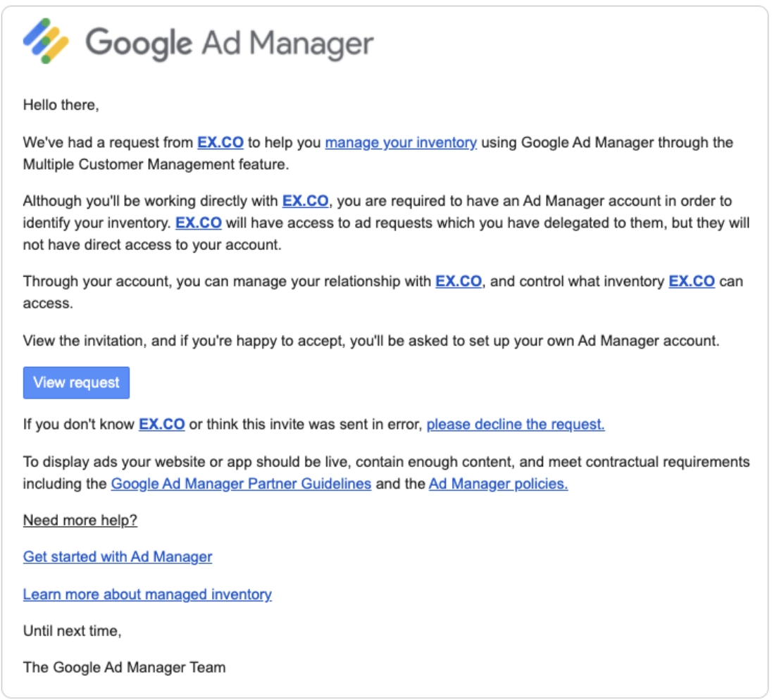Image resolution: width=772 pixels, height=700 pixels.
Task: Click the Google Ad Manager header wordmark
Action: (x=230, y=44)
